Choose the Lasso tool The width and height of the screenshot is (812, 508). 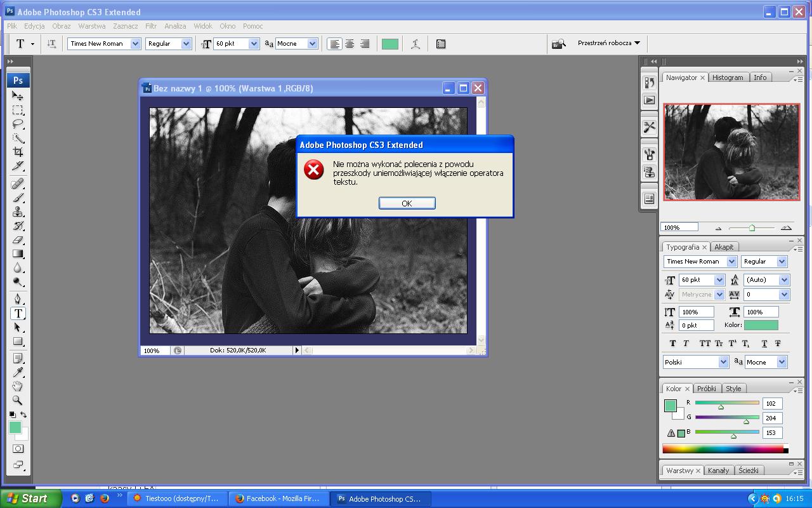click(18, 124)
